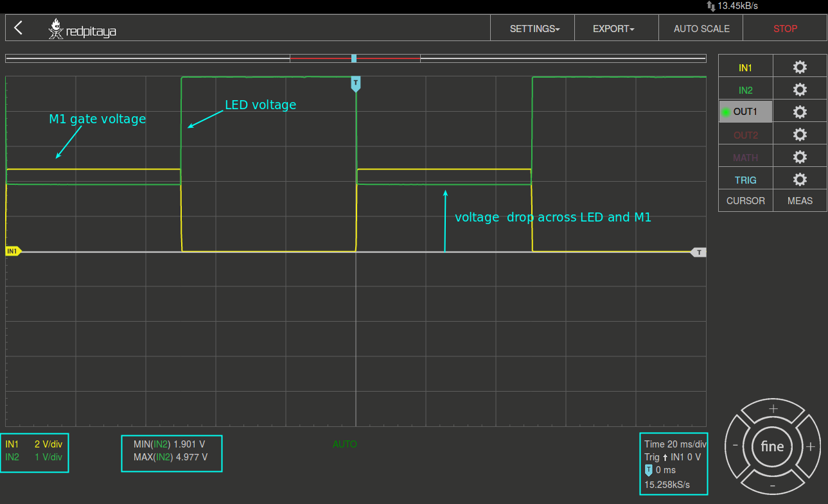Screen dimensions: 828x504
Task: Click the MIN(IN2) 1.901 V measurement
Action: coord(170,444)
